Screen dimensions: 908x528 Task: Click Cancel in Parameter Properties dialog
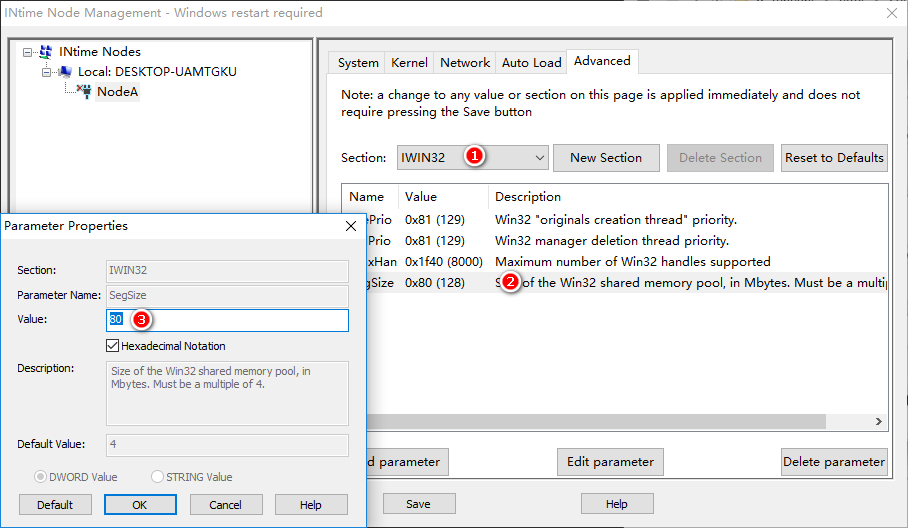(x=226, y=505)
